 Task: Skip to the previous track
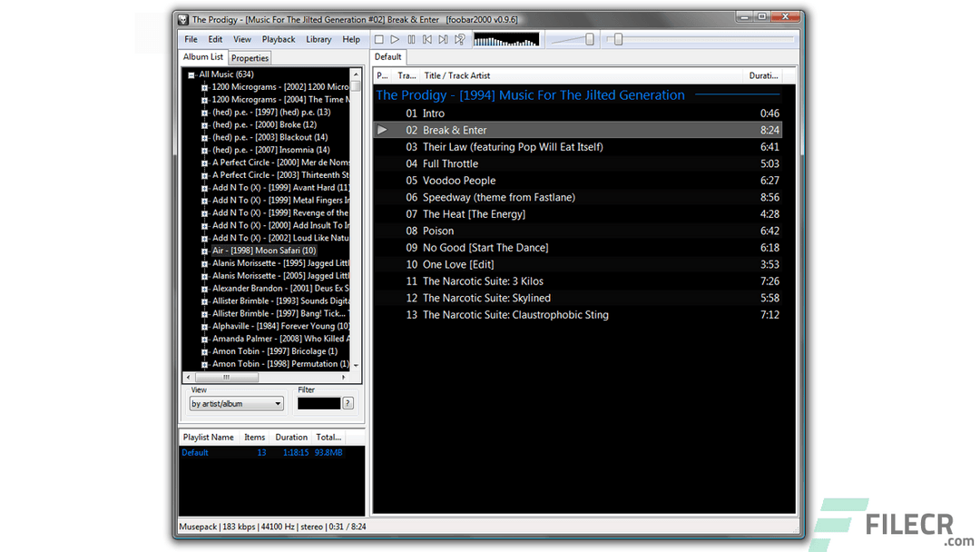coord(427,39)
